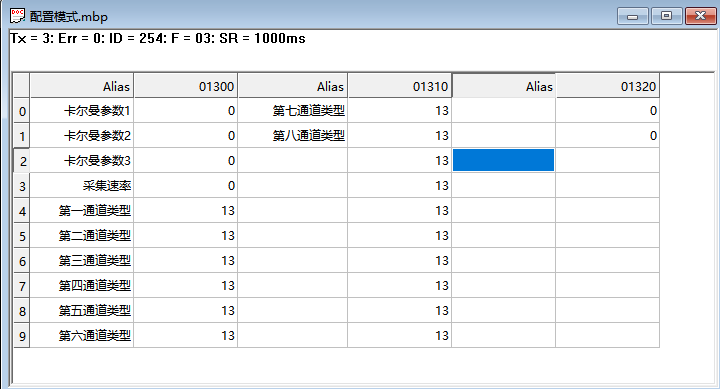
Task: Select row header number 5
Action: (x=22, y=236)
